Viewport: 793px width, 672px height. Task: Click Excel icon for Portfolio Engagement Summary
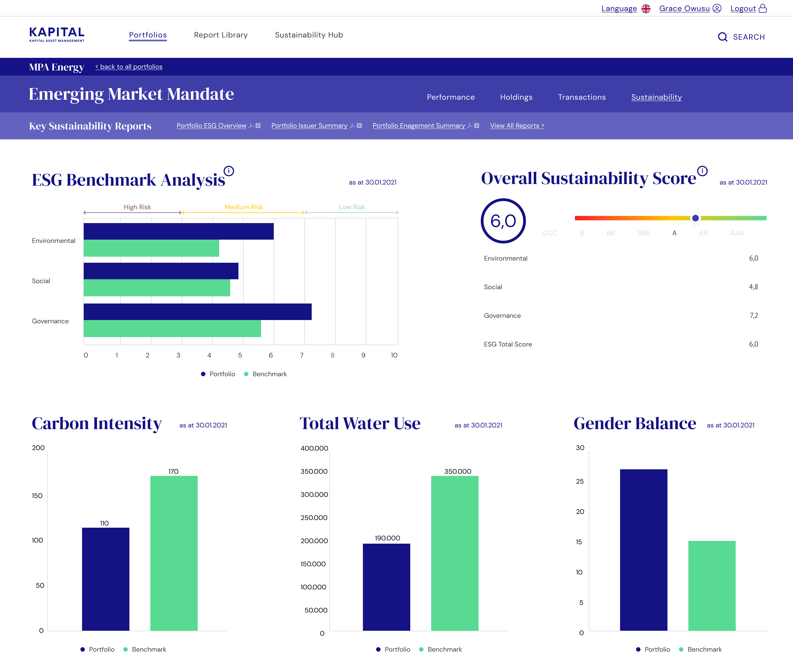point(476,126)
